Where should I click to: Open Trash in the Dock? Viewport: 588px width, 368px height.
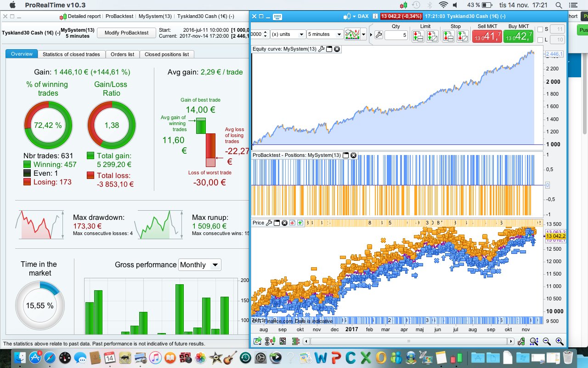(x=568, y=357)
